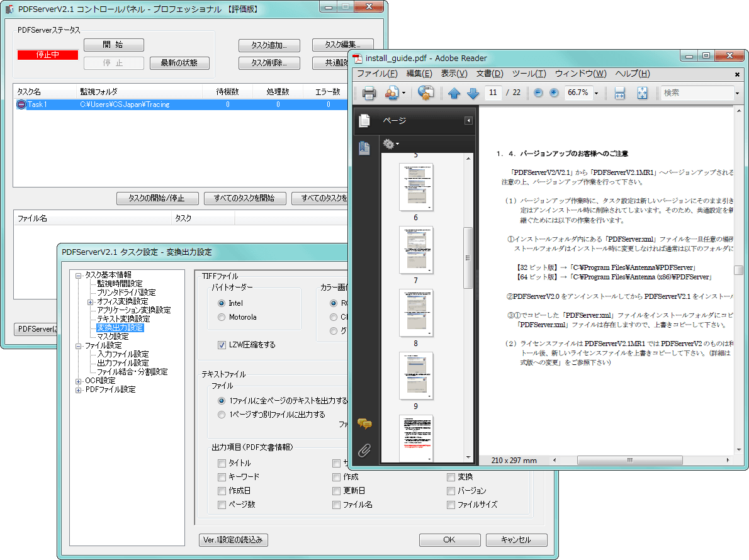Expand the PDFファイル設定 tree node
Screen dimensions: 749x560
tap(78, 390)
